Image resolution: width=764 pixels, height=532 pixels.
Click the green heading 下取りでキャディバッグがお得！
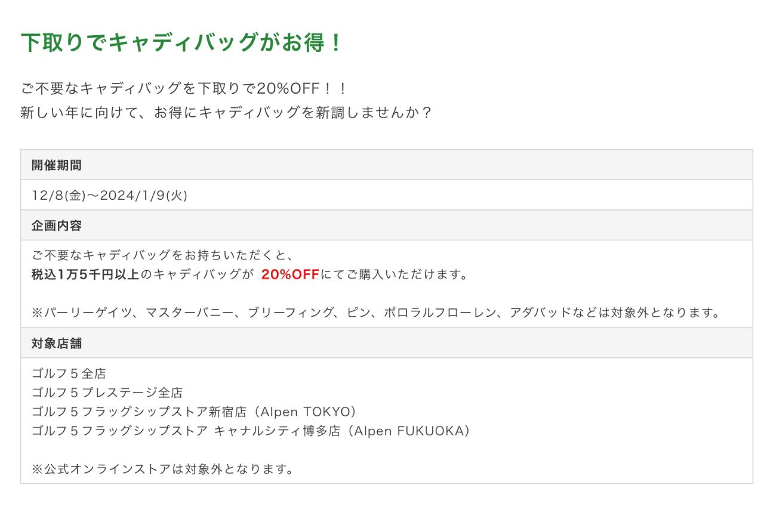pos(181,43)
